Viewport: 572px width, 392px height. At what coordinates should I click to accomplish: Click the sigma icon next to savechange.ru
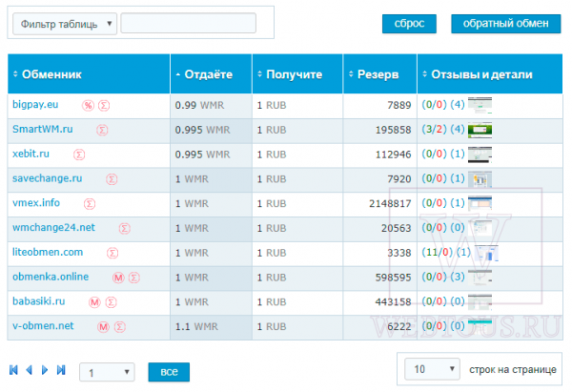[112, 179]
